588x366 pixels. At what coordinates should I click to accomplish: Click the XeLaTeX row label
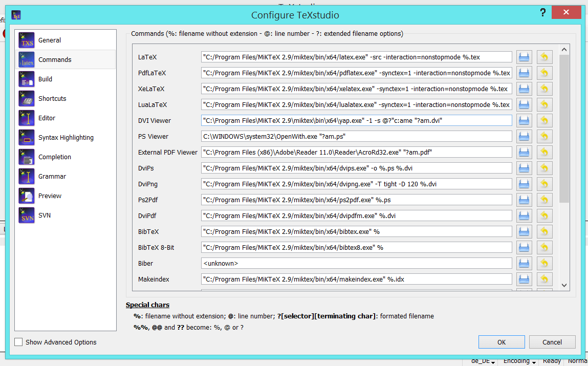[151, 89]
